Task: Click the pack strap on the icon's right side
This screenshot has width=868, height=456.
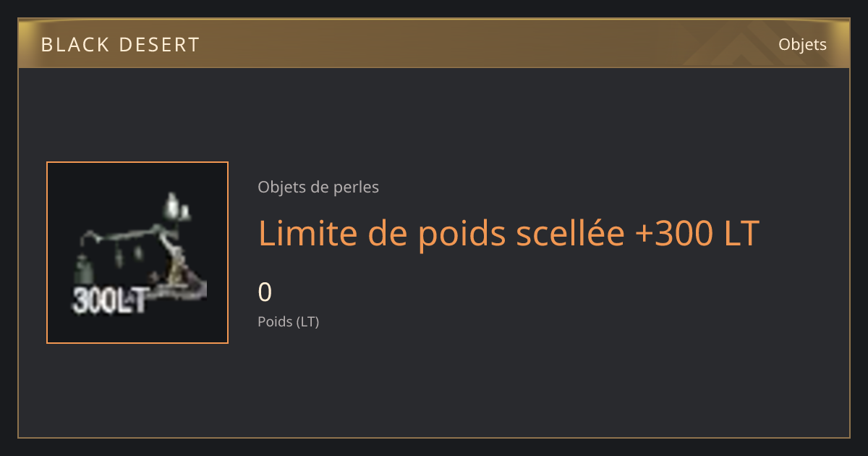Action: [176, 262]
